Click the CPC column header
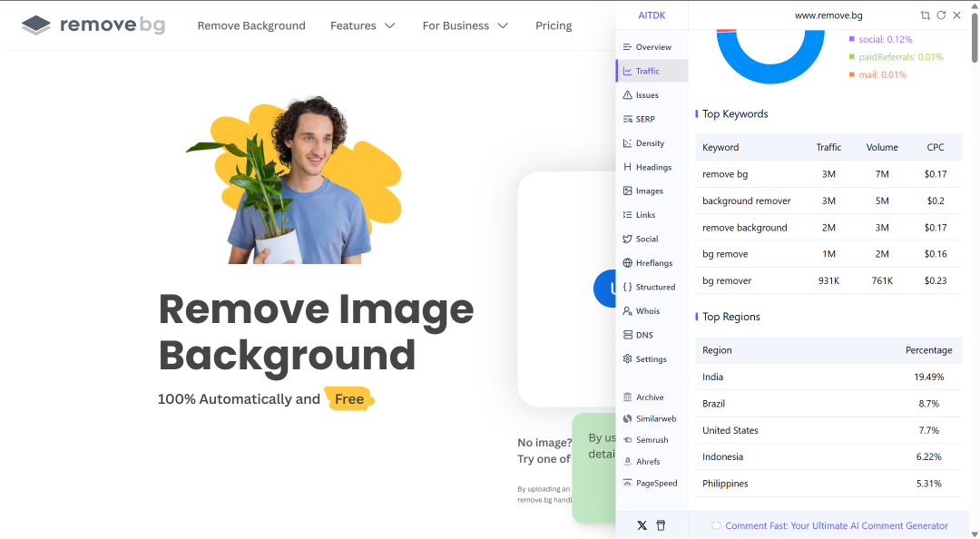This screenshot has height=539, width=980. click(935, 147)
